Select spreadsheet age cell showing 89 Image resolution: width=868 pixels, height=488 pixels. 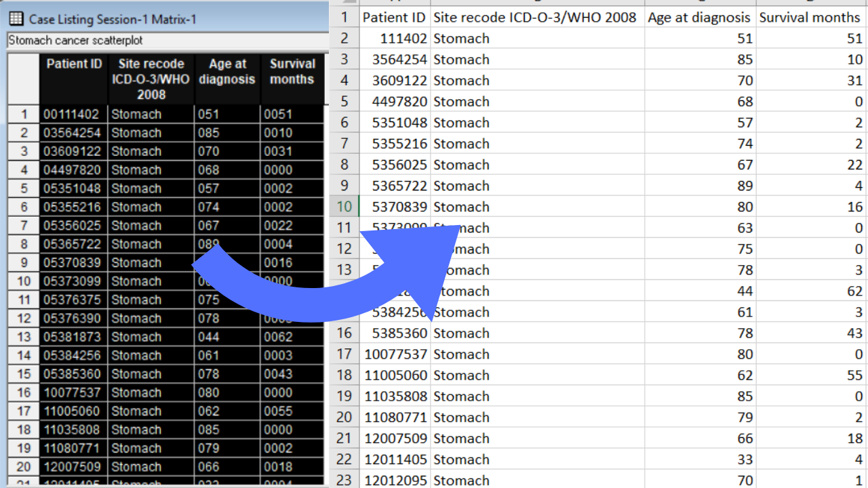pyautogui.click(x=700, y=186)
